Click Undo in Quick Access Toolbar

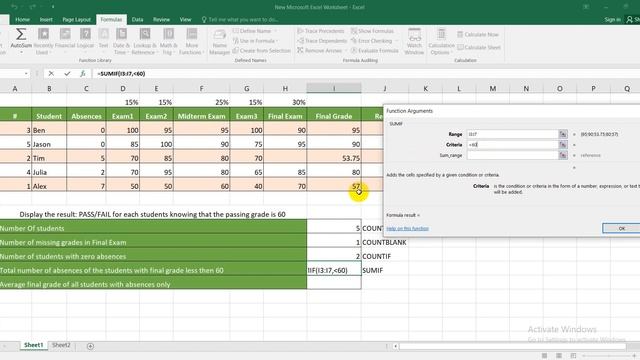point(14,7)
